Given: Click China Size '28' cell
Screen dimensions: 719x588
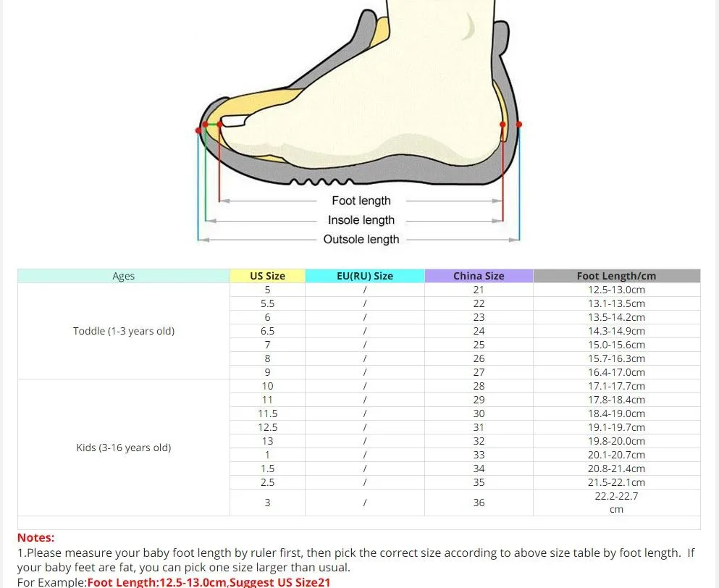Looking at the screenshot, I should [x=479, y=386].
